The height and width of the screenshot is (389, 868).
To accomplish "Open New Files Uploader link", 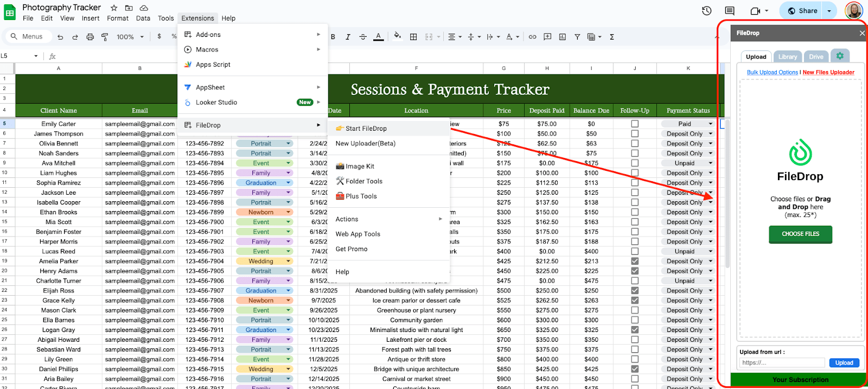I will point(828,72).
